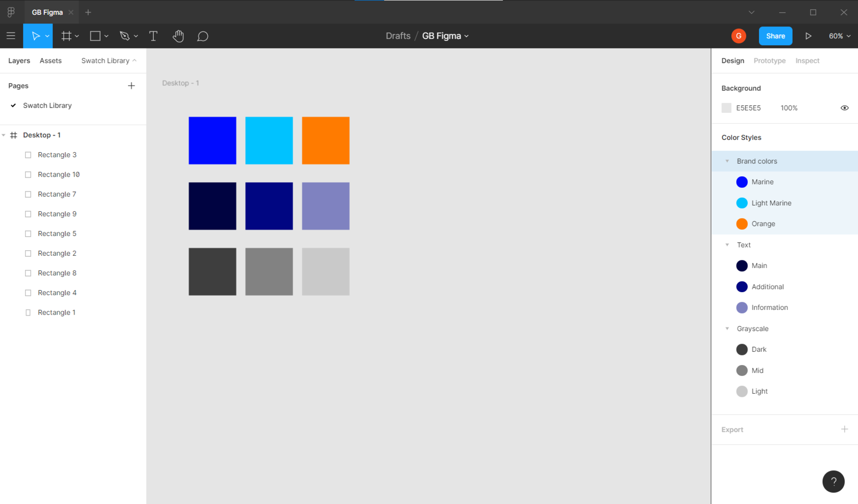Click the orange rectangle on canvas
The width and height of the screenshot is (858, 504).
pyautogui.click(x=326, y=140)
